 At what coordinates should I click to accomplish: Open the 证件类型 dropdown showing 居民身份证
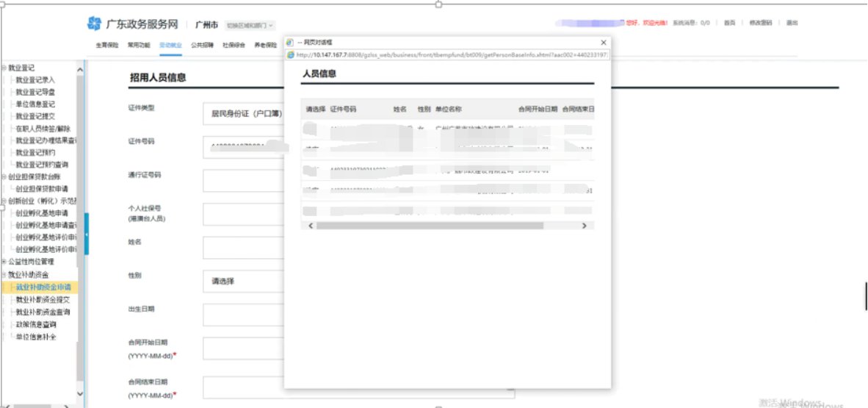(242, 114)
